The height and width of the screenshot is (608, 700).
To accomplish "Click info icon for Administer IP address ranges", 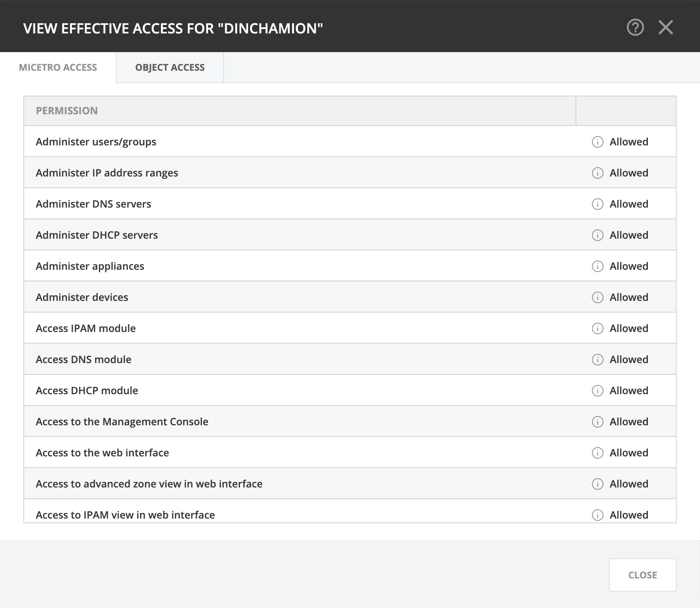I will click(x=597, y=173).
